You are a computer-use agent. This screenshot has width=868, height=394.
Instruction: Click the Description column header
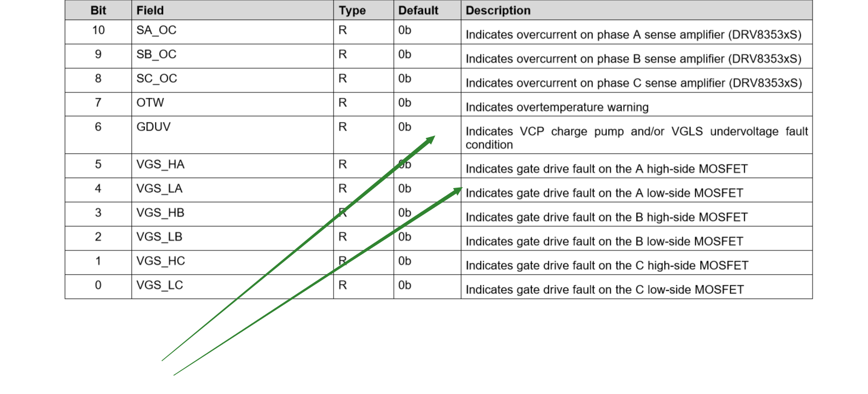pos(498,10)
